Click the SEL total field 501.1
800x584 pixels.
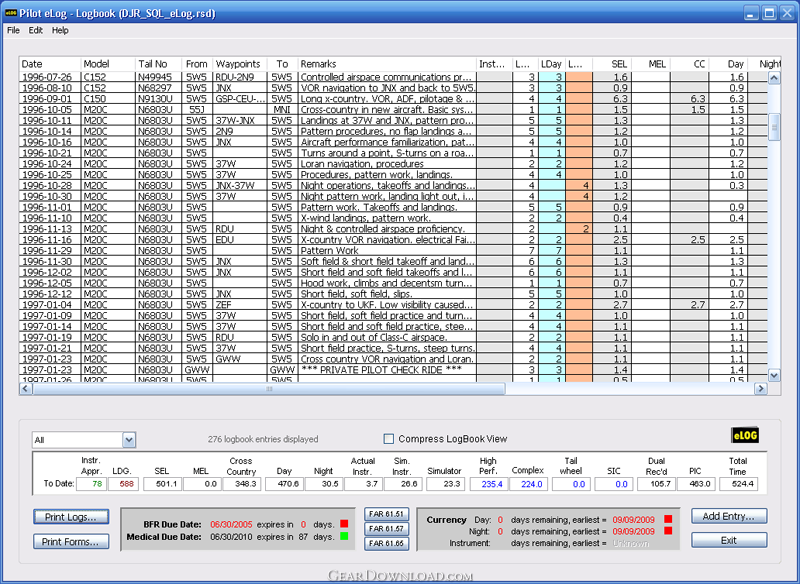coord(162,484)
